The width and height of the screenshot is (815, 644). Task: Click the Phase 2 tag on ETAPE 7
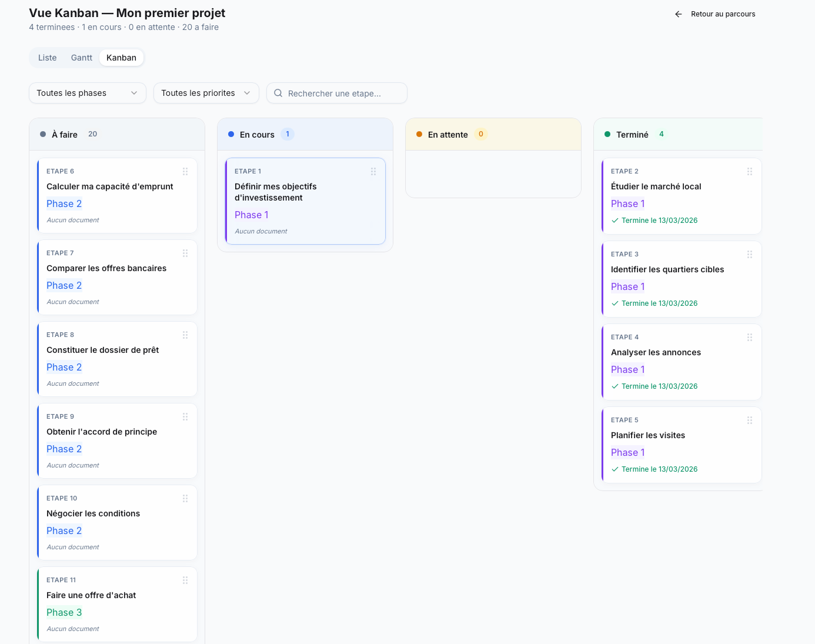pos(64,285)
